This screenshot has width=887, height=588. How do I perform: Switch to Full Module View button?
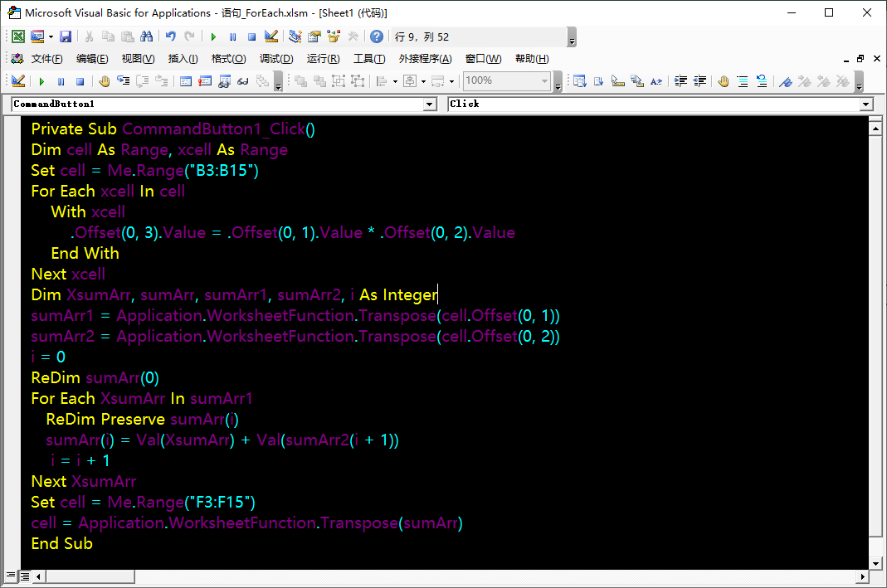click(25, 576)
